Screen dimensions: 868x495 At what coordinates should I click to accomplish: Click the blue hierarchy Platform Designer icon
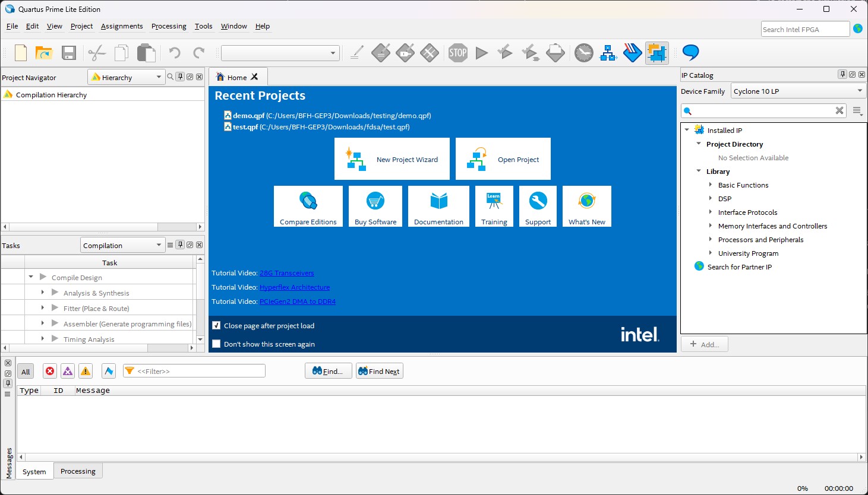pyautogui.click(x=608, y=53)
